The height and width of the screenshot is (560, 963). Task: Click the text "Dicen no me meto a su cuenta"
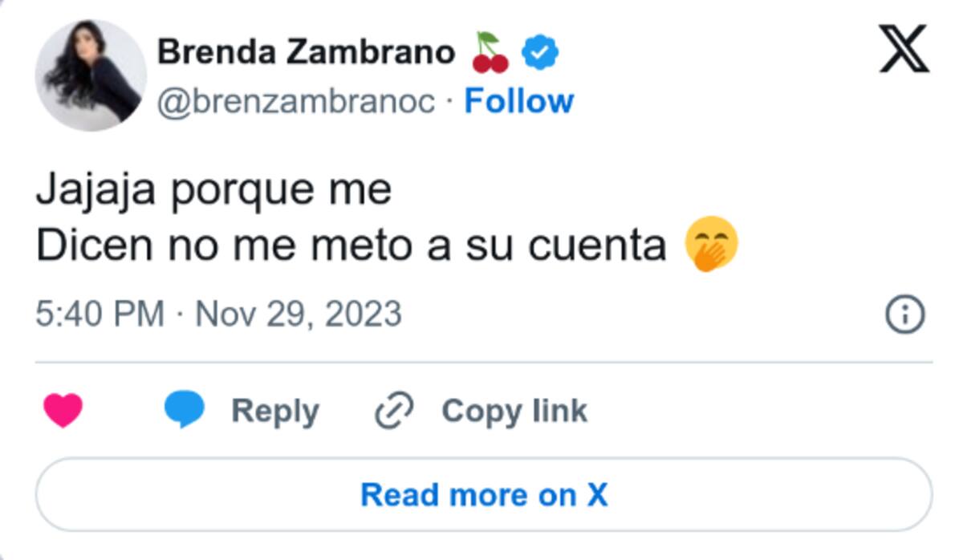coord(351,247)
